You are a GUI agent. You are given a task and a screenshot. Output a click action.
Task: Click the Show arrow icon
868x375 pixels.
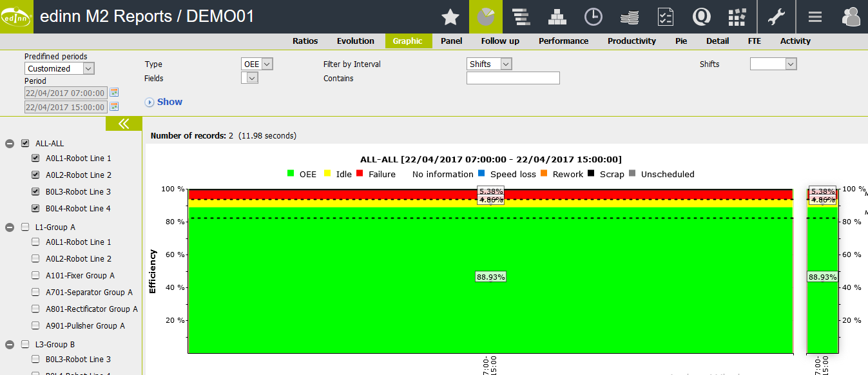pos(149,102)
